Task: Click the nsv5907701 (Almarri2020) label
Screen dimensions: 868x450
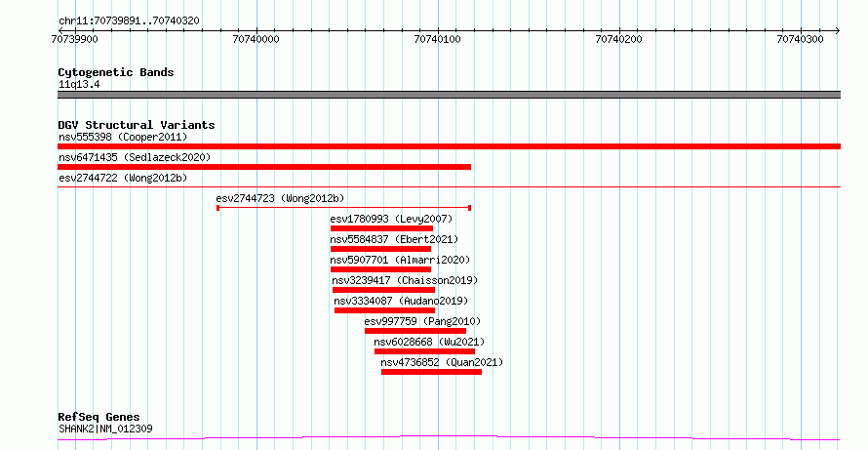Action: coord(400,260)
